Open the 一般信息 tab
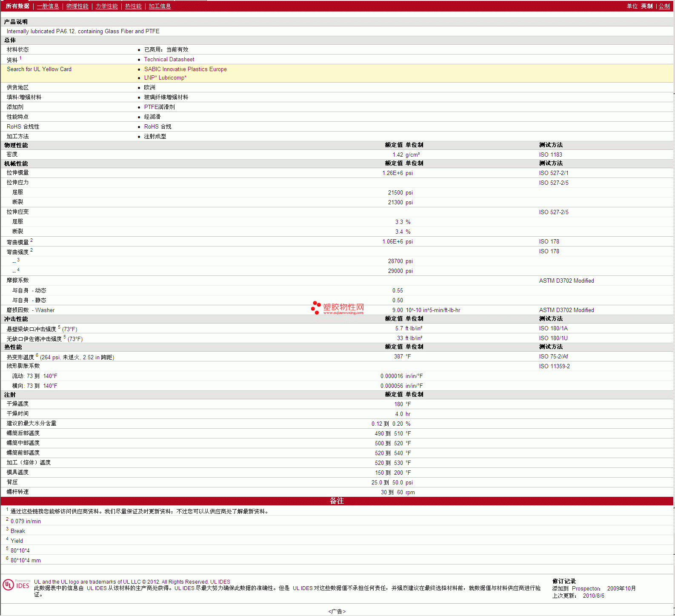The height and width of the screenshot is (616, 675). [48, 6]
